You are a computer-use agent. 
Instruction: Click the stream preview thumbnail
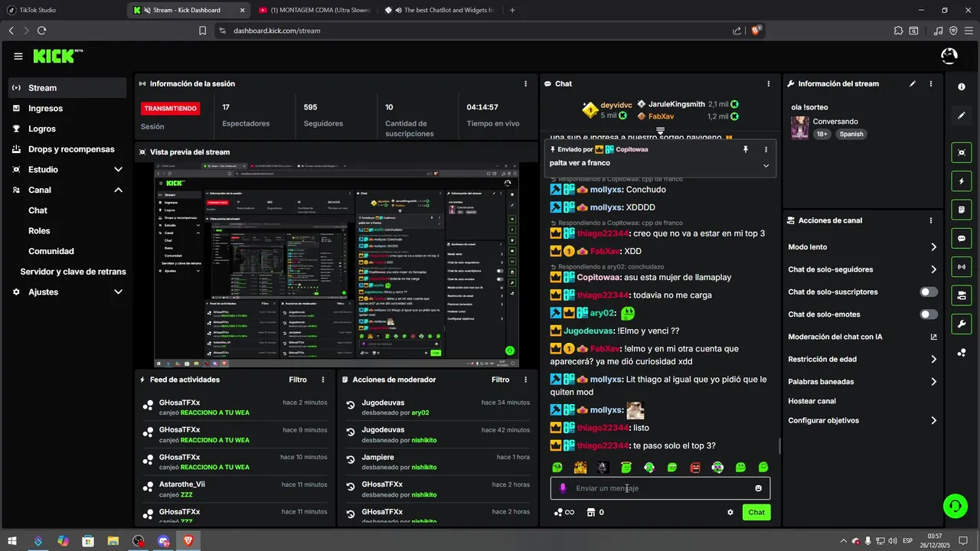point(336,265)
